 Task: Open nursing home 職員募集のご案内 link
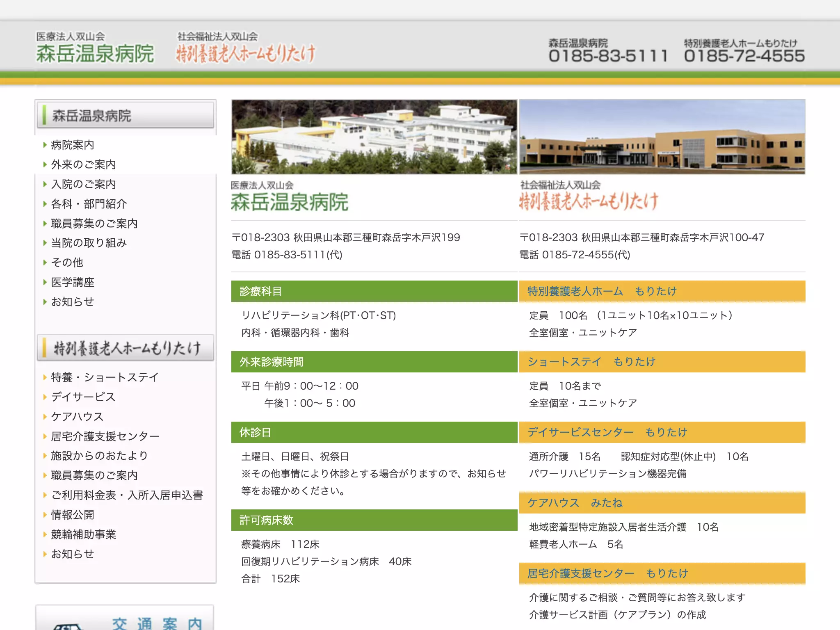click(x=94, y=475)
